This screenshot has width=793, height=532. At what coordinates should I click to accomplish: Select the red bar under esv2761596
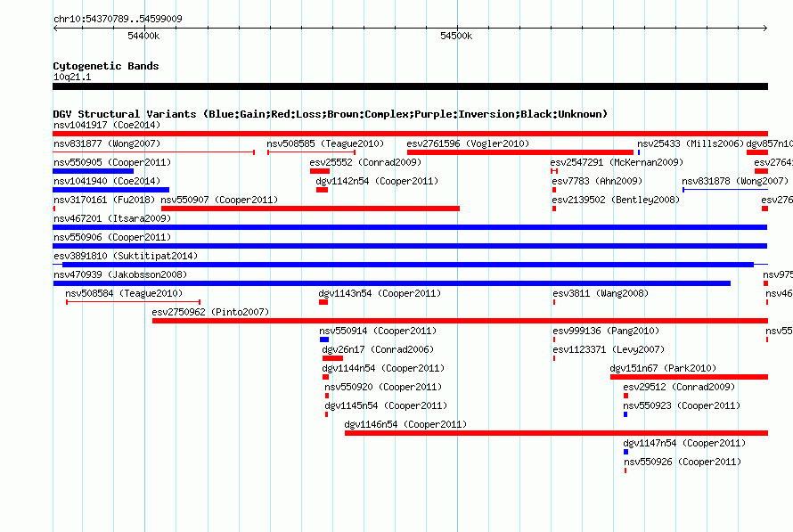point(519,152)
